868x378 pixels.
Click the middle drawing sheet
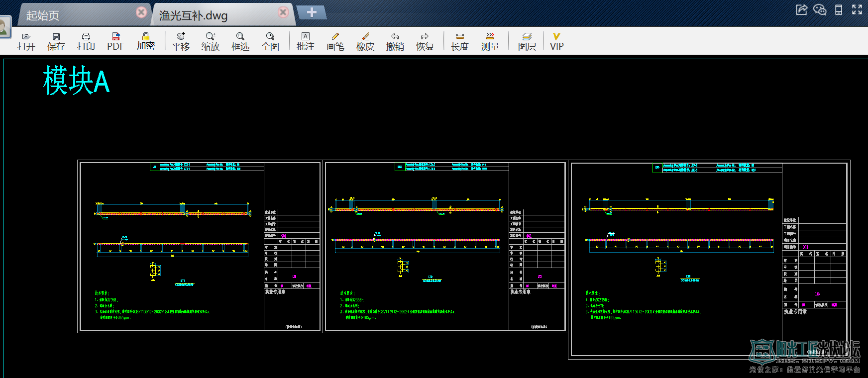click(445, 246)
